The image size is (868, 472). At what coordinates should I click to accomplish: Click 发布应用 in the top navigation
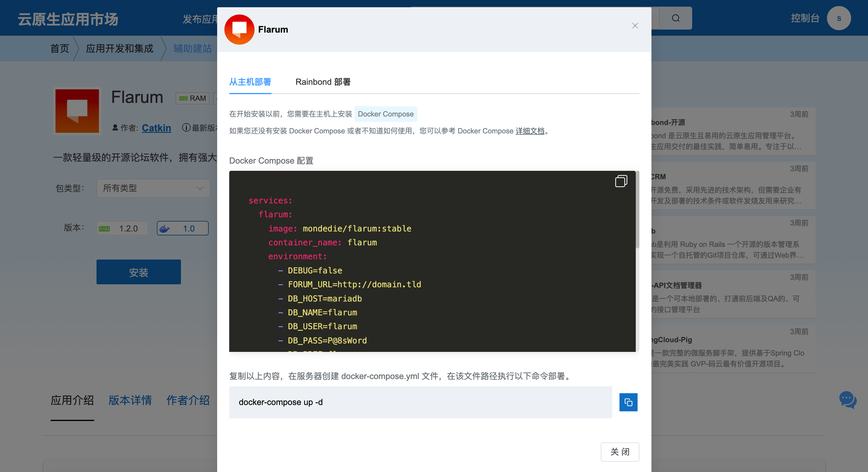tap(200, 19)
